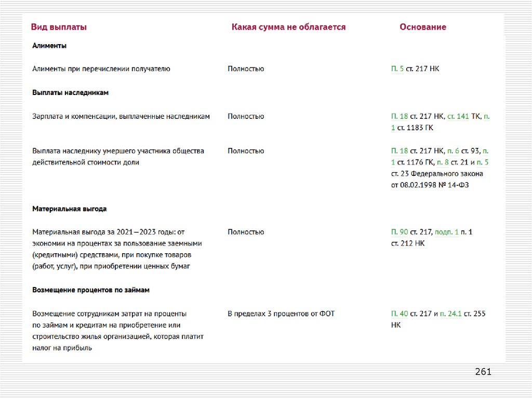Click 'Зарплата и компенсации, выплаченные наследникам' text
The image size is (532, 398).
[x=121, y=116]
